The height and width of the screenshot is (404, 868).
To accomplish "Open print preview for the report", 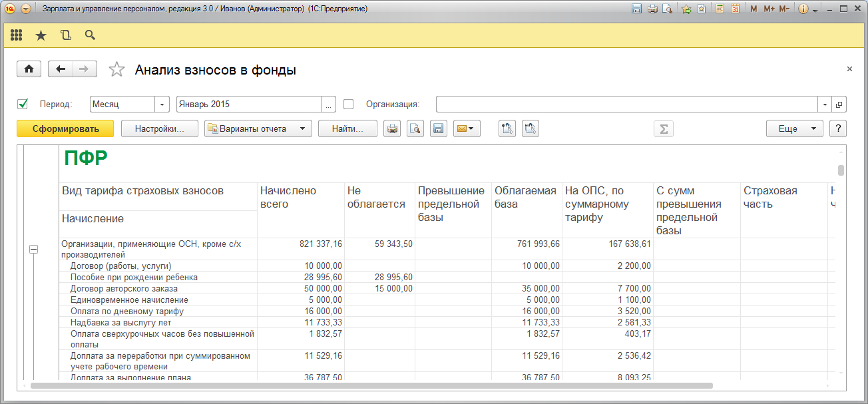I will pos(415,128).
